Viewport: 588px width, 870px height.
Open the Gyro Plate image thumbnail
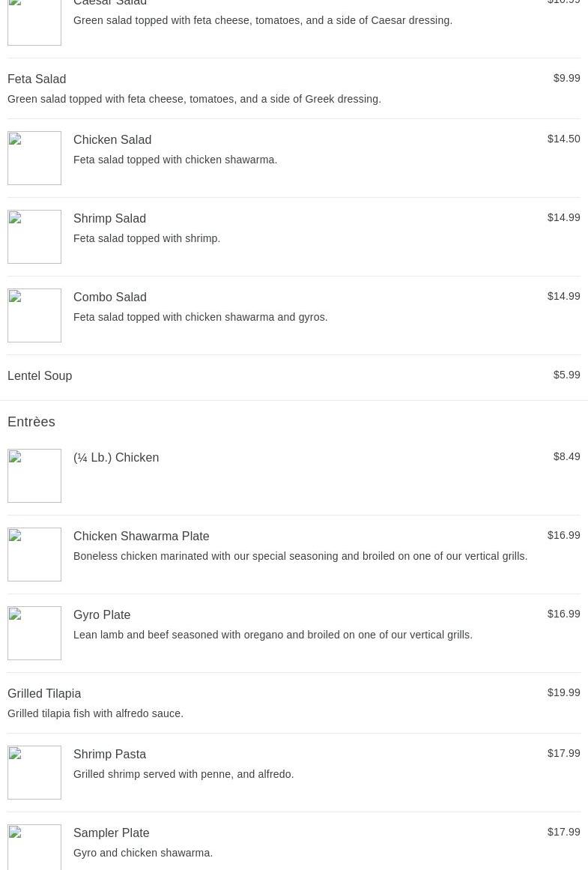[x=34, y=633]
